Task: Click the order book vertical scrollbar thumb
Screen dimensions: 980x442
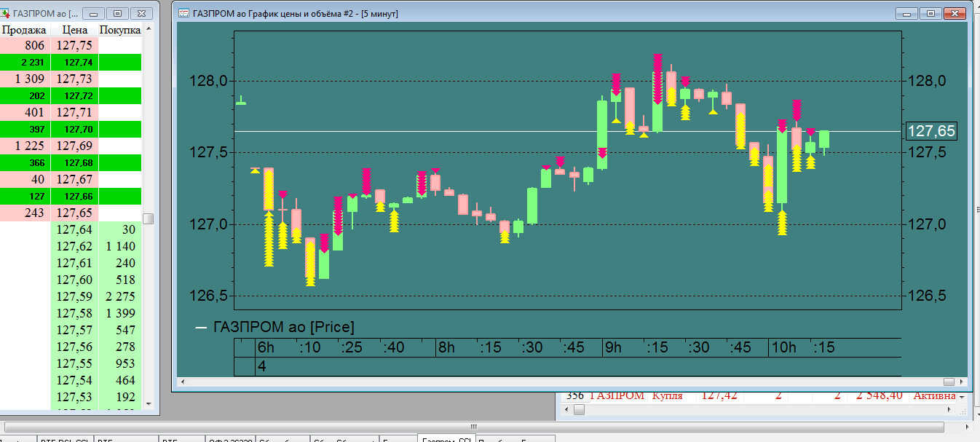Action: [149, 218]
